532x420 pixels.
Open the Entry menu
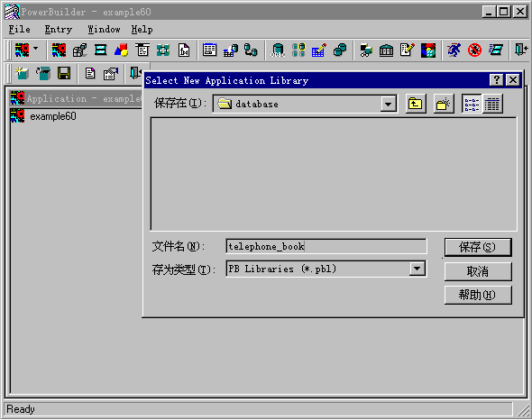[x=58, y=30]
